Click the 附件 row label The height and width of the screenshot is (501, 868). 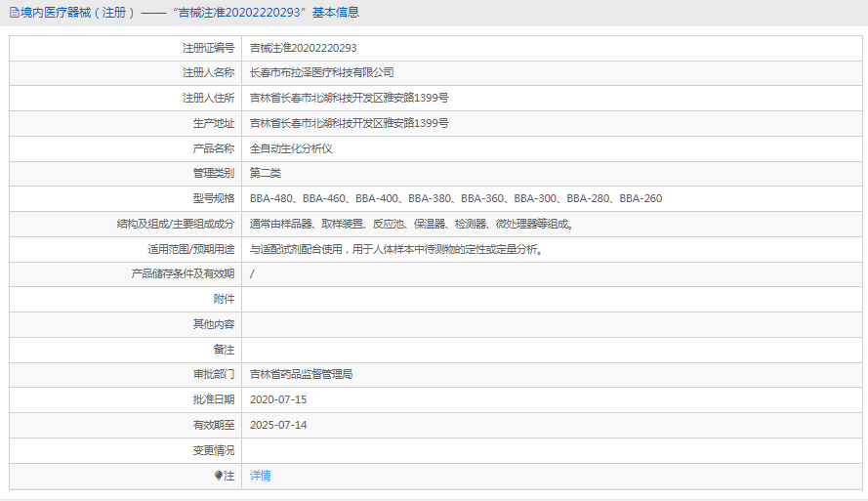[224, 299]
